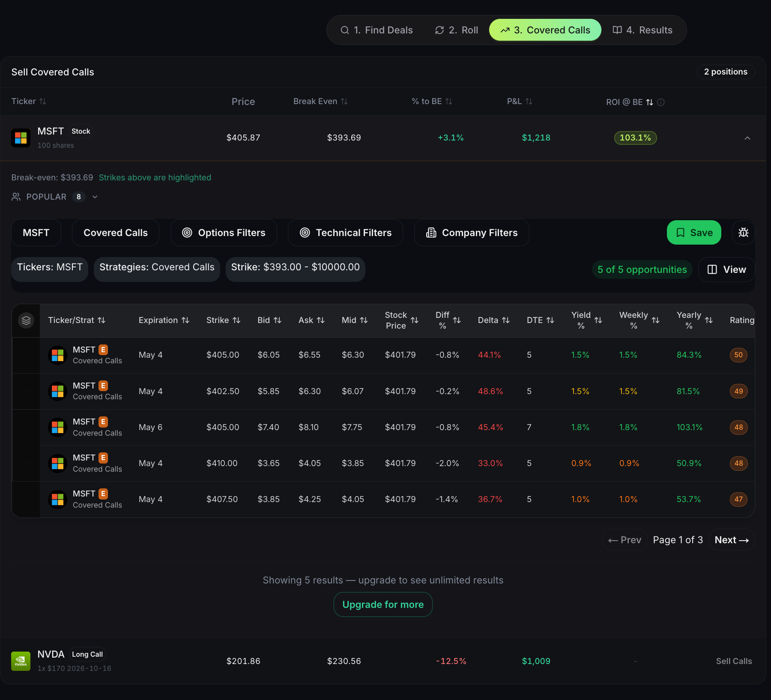
Task: Sort table by Weekly %
Action: point(639,320)
